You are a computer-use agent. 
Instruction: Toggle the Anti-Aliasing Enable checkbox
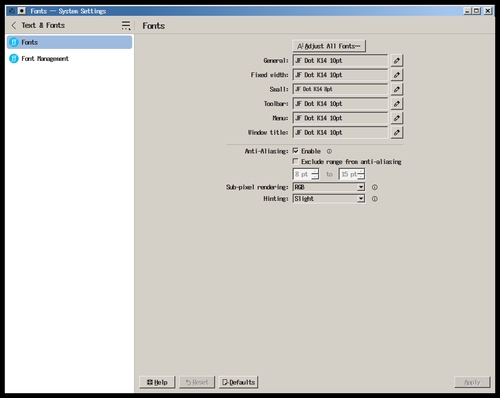tap(295, 151)
